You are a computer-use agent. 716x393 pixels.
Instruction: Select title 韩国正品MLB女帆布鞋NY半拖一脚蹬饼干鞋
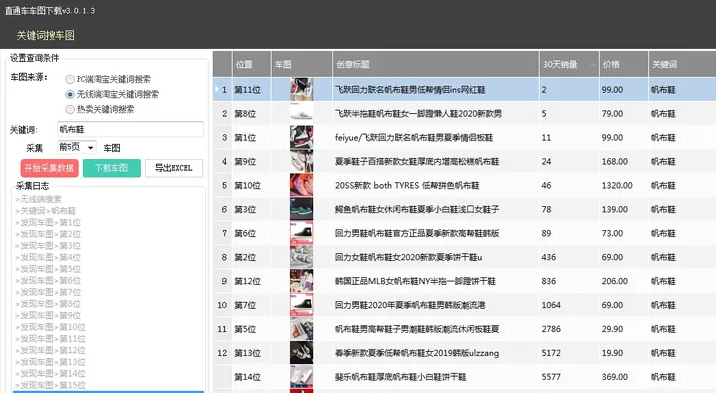[x=415, y=282]
